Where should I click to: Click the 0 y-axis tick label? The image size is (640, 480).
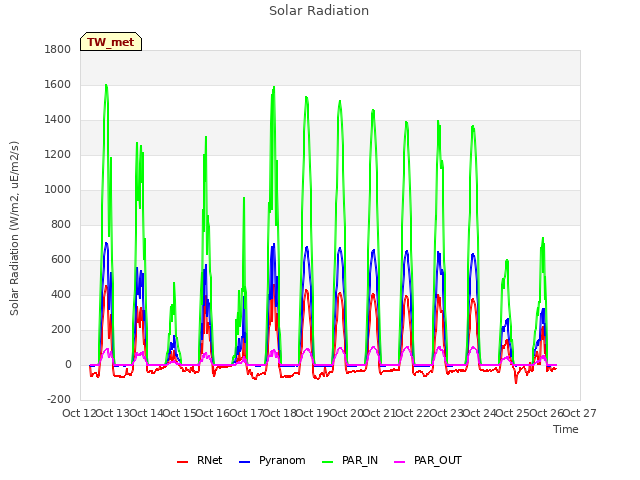click(68, 364)
